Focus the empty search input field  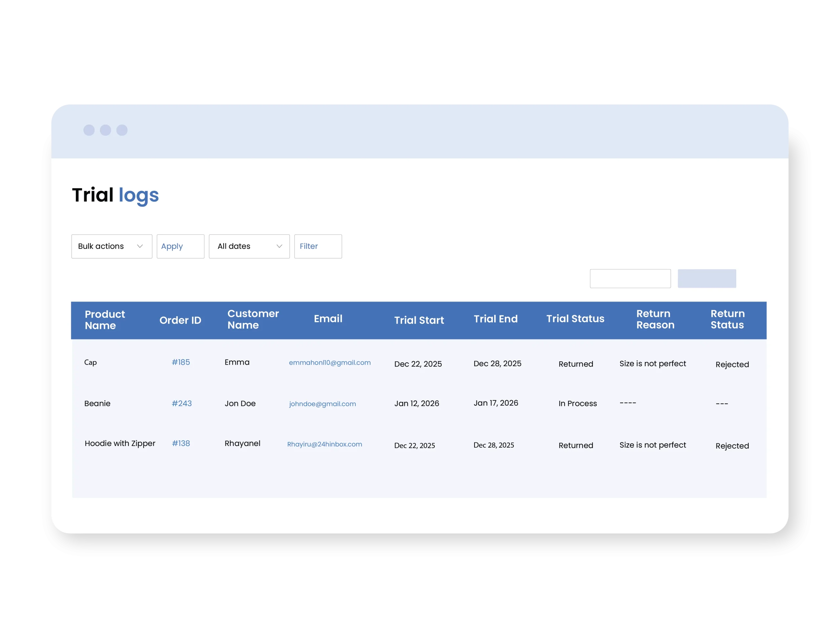tap(630, 279)
